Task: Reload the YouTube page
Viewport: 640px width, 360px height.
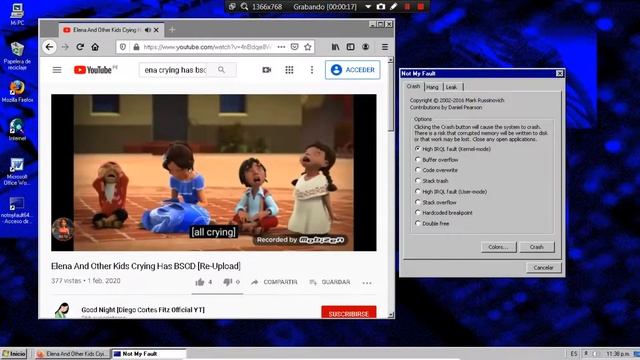Action: (x=80, y=47)
